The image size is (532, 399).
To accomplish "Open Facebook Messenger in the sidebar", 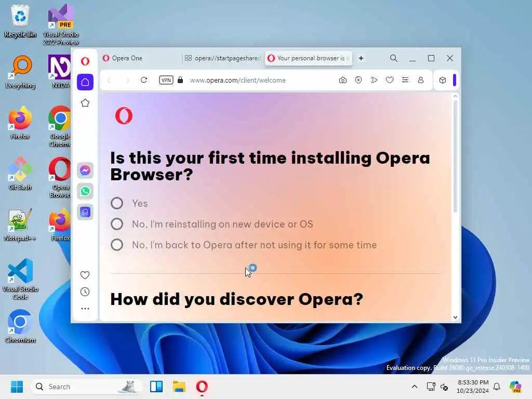I will point(85,170).
